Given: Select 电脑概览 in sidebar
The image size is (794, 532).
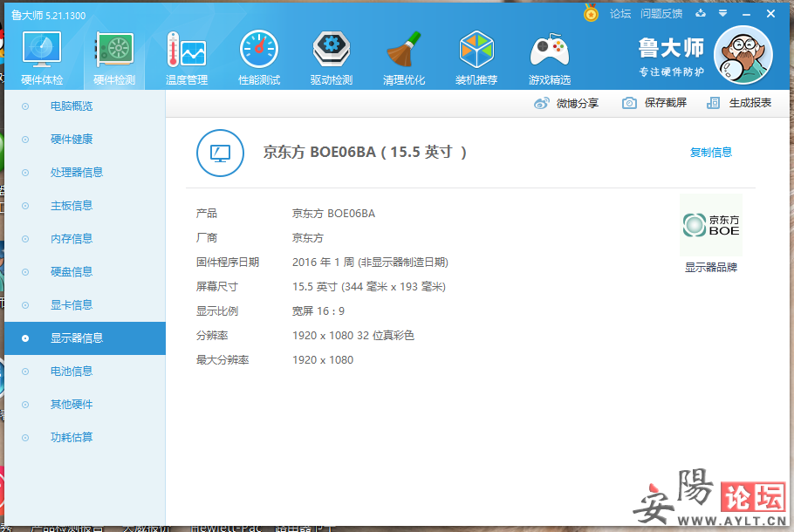Looking at the screenshot, I should click(x=86, y=106).
